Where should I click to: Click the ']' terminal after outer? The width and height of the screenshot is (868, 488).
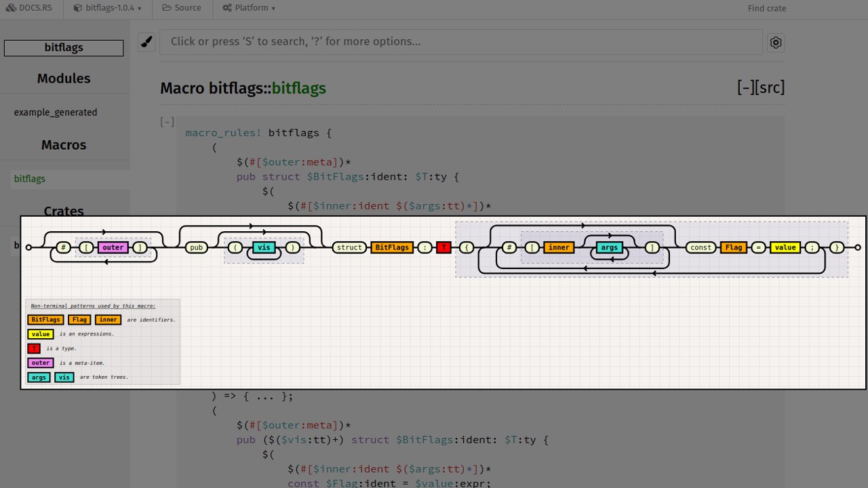tap(140, 247)
